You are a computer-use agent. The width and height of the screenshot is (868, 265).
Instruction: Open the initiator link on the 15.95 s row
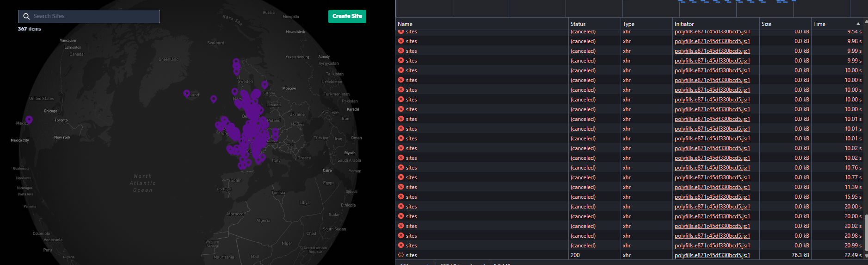click(x=712, y=197)
